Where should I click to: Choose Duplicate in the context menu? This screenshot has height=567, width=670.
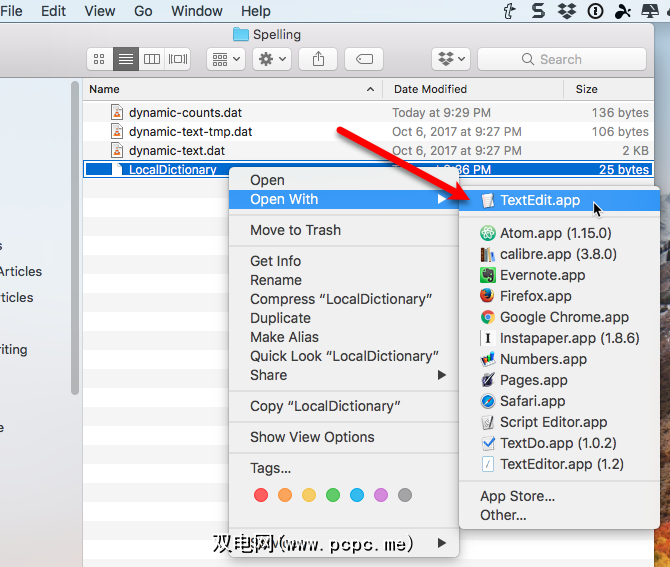click(344, 318)
